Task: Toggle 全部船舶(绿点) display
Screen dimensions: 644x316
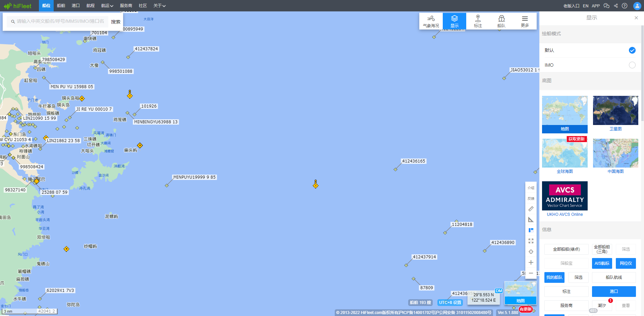Action: tap(566, 249)
